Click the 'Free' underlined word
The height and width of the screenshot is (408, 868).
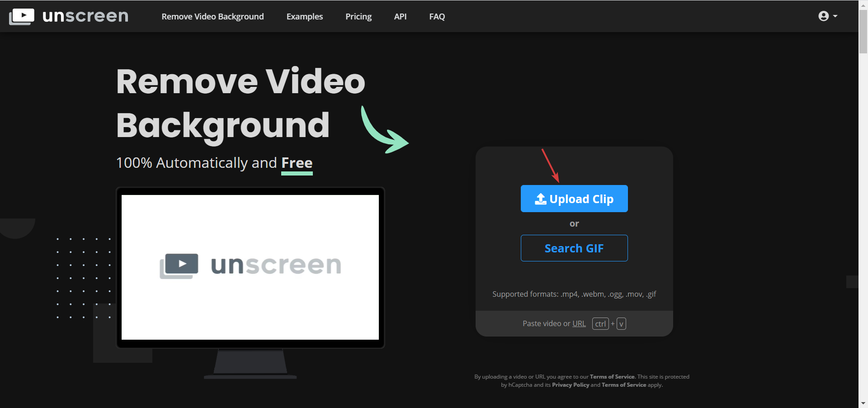[297, 163]
